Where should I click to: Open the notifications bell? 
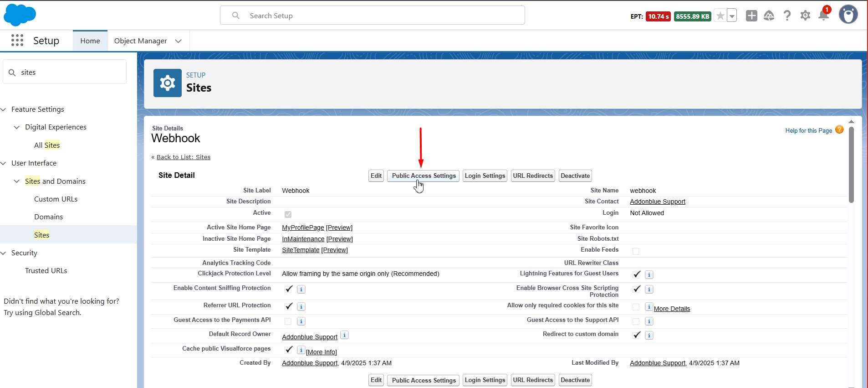click(x=823, y=16)
